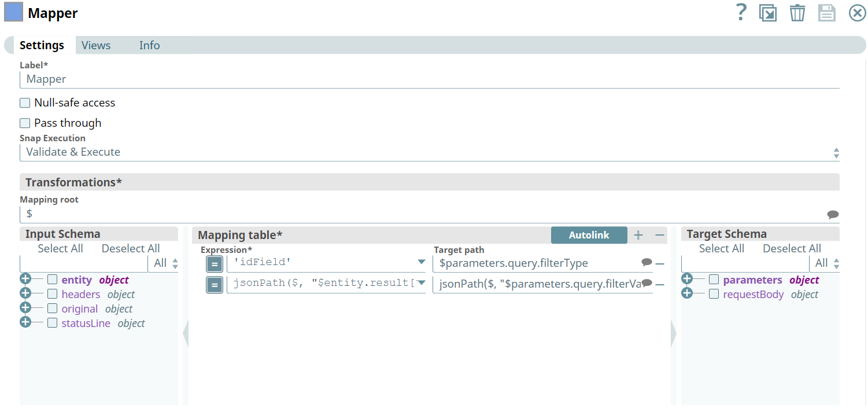Expand the statusLine node in Input Schema

click(x=25, y=322)
